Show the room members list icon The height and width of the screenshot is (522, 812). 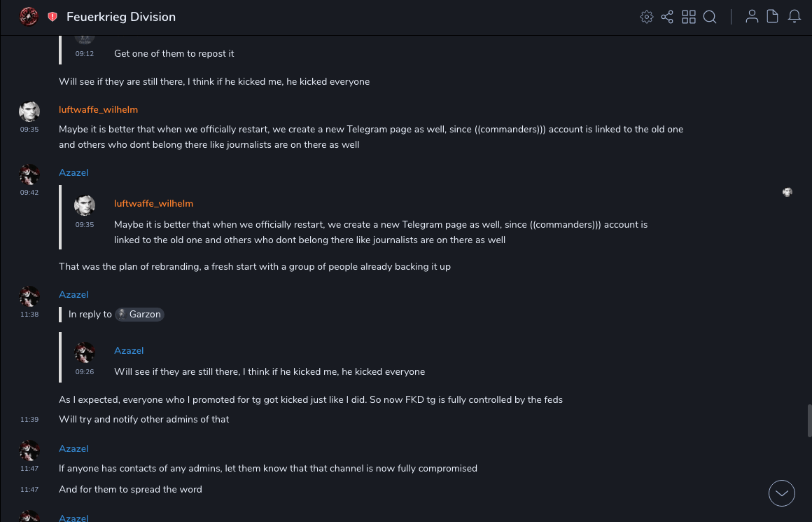coord(752,17)
